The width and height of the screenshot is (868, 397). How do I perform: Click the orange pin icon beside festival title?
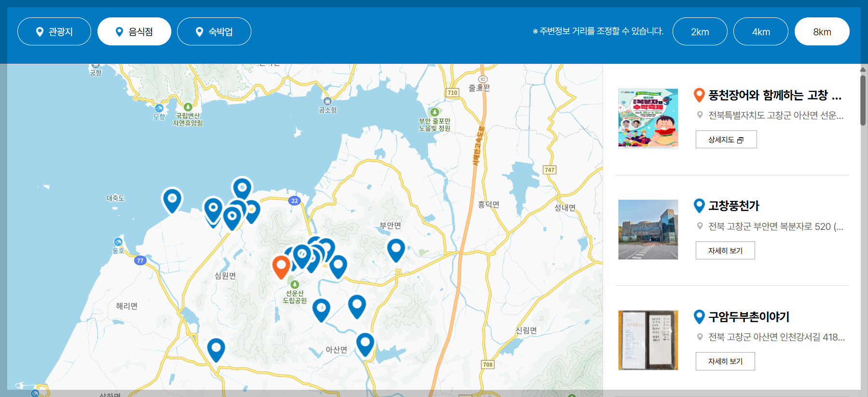[x=699, y=95]
